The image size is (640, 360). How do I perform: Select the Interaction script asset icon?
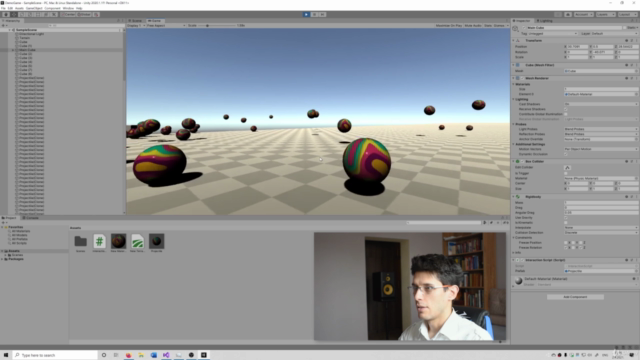click(99, 241)
